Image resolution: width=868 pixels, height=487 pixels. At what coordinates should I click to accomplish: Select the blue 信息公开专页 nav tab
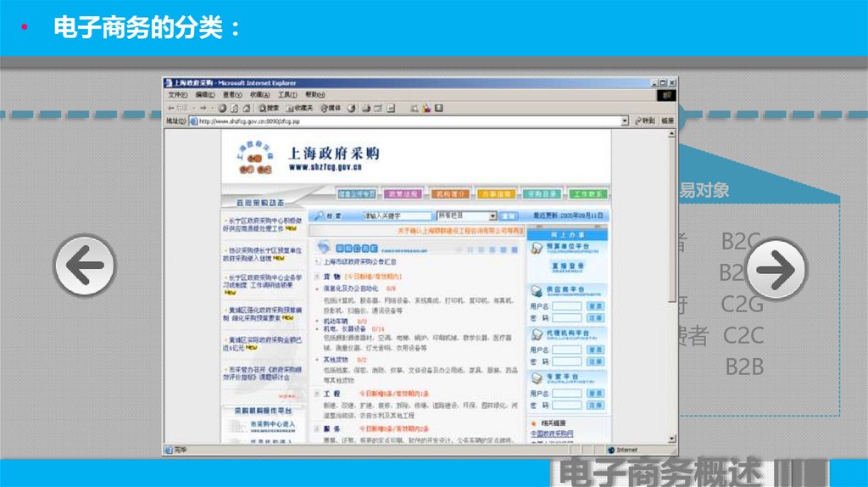pyautogui.click(x=357, y=194)
